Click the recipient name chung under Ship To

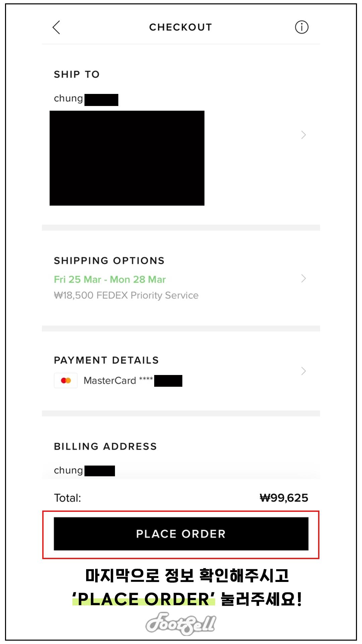tap(68, 99)
